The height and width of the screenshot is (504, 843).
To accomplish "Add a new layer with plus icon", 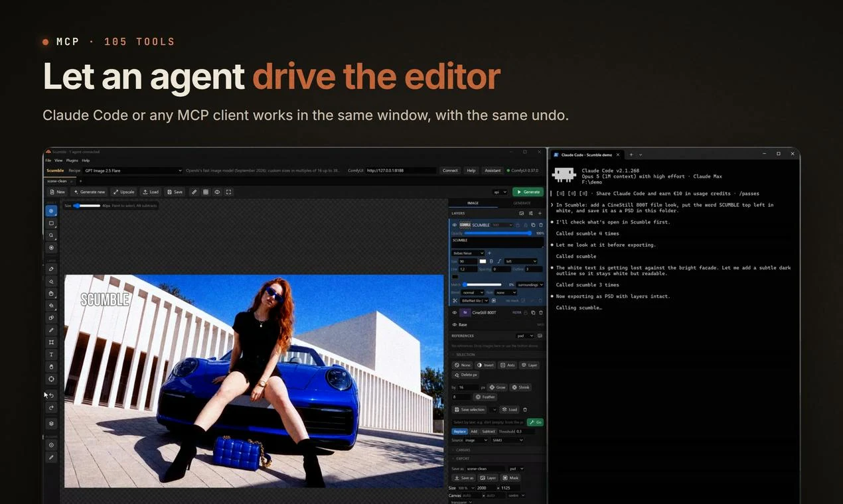I will (540, 214).
